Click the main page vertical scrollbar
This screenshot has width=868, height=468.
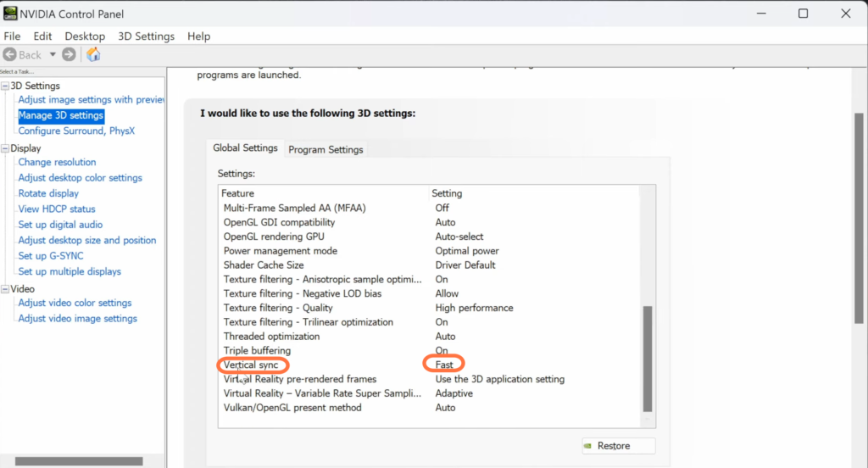tap(859, 218)
